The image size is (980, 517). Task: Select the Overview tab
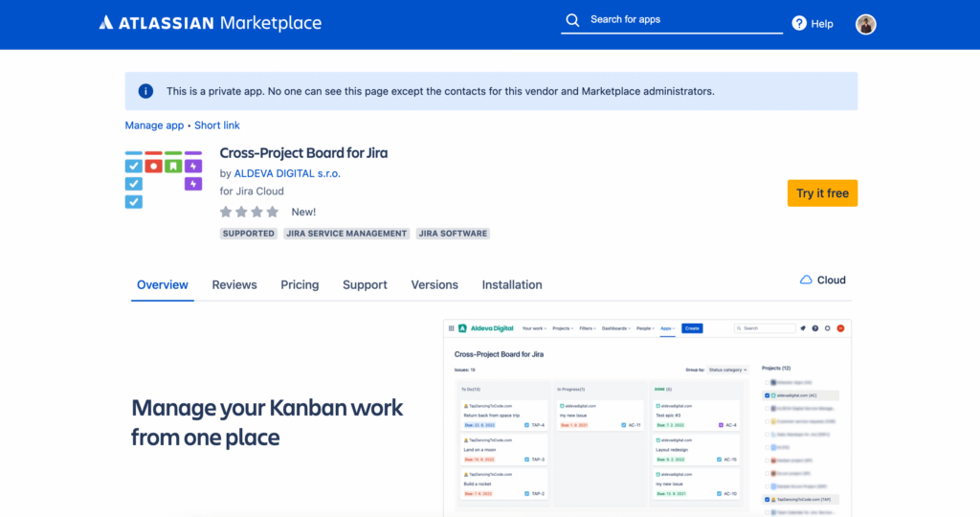163,285
